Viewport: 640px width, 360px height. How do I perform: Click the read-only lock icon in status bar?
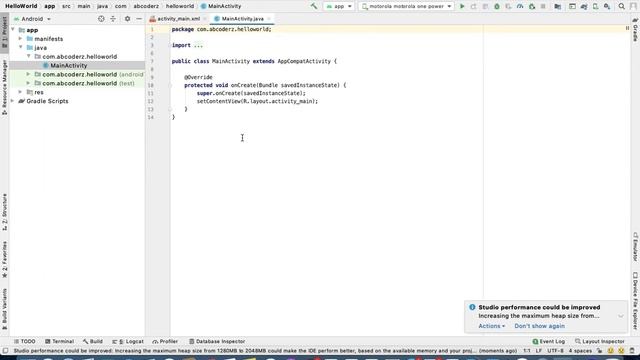[x=599, y=351]
